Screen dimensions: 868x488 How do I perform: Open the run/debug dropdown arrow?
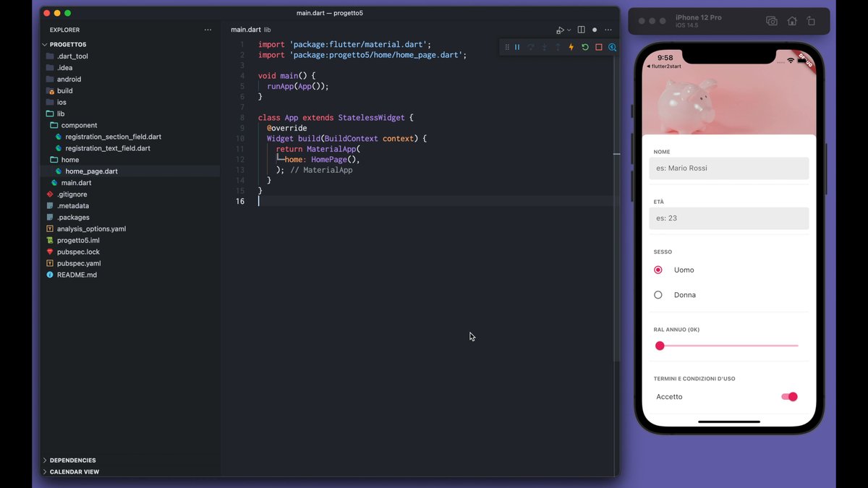click(x=569, y=30)
